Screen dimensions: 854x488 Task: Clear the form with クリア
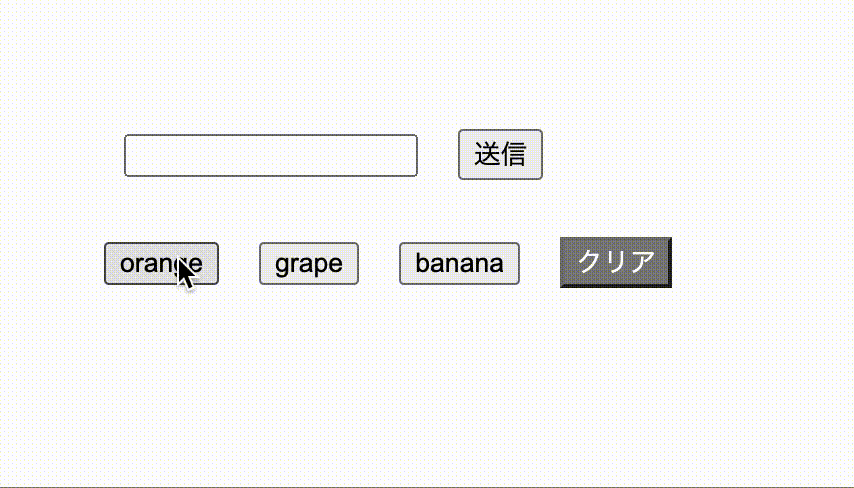(x=615, y=262)
